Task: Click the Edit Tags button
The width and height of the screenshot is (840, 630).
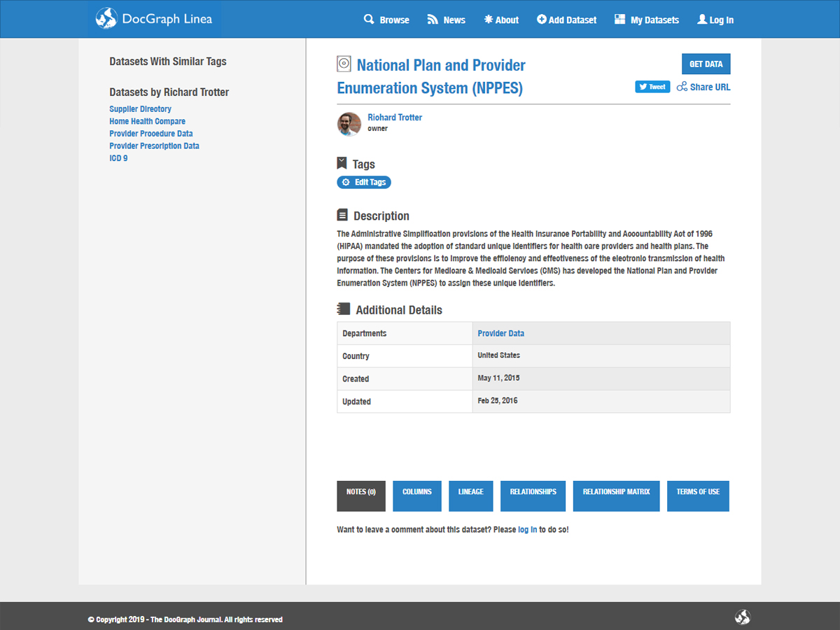Action: [x=364, y=182]
